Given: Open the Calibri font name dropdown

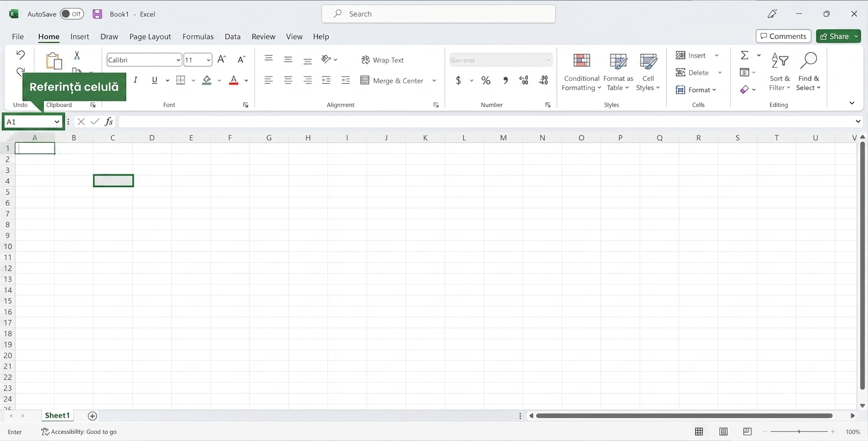Looking at the screenshot, I should [x=179, y=60].
